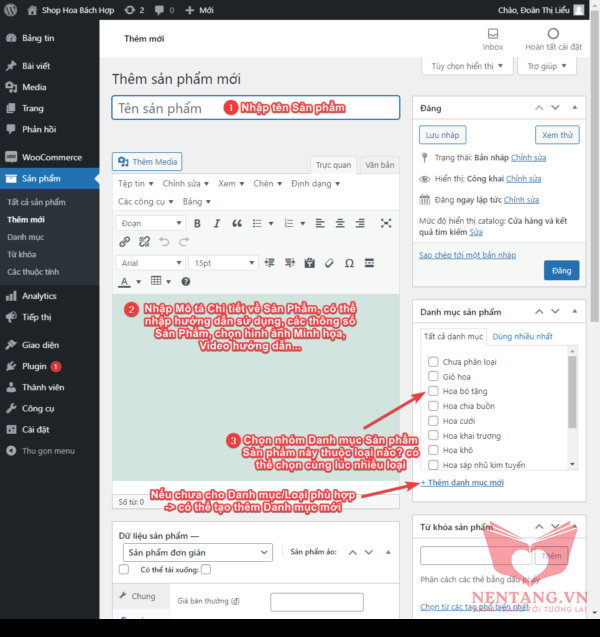Image resolution: width=600 pixels, height=637 pixels.
Task: Switch to the 'Văn bản' editor tab
Action: click(379, 164)
